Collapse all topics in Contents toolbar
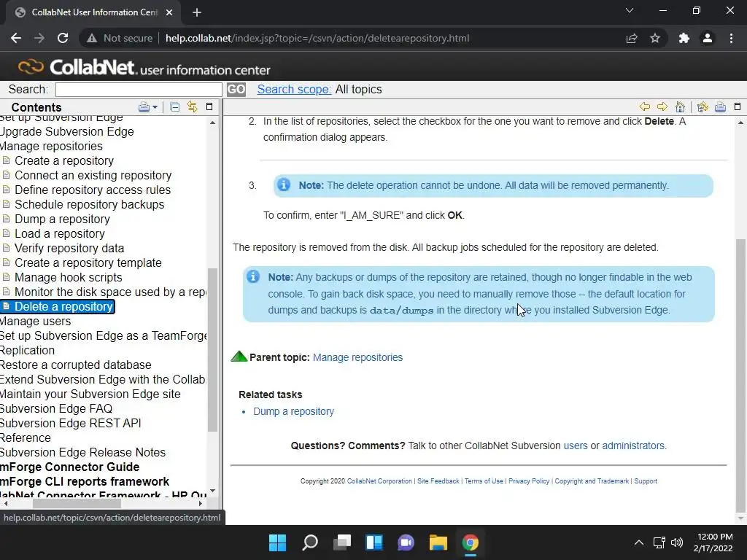Screen dimensions: 747x560 point(175,107)
